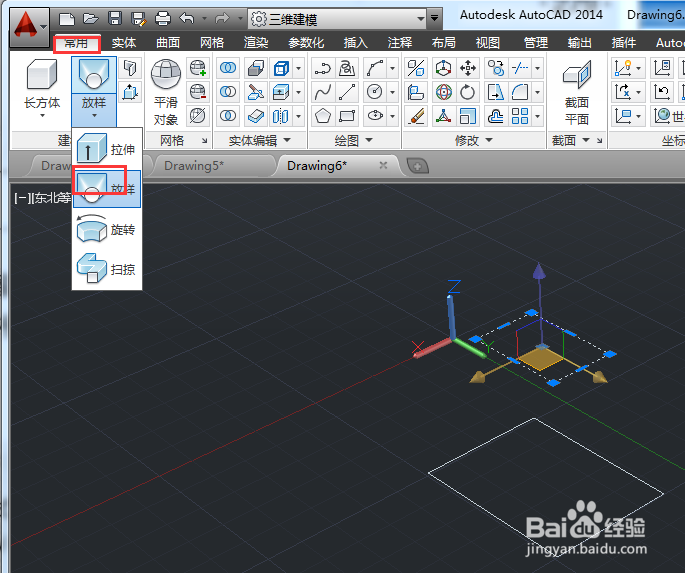Click the Fillet corner icon

pyautogui.click(x=520, y=92)
